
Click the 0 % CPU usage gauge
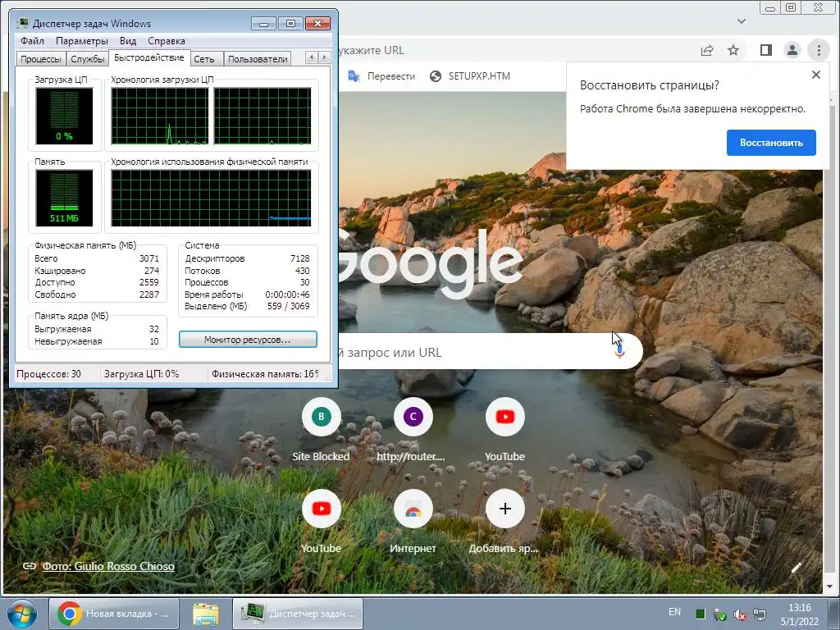64,116
